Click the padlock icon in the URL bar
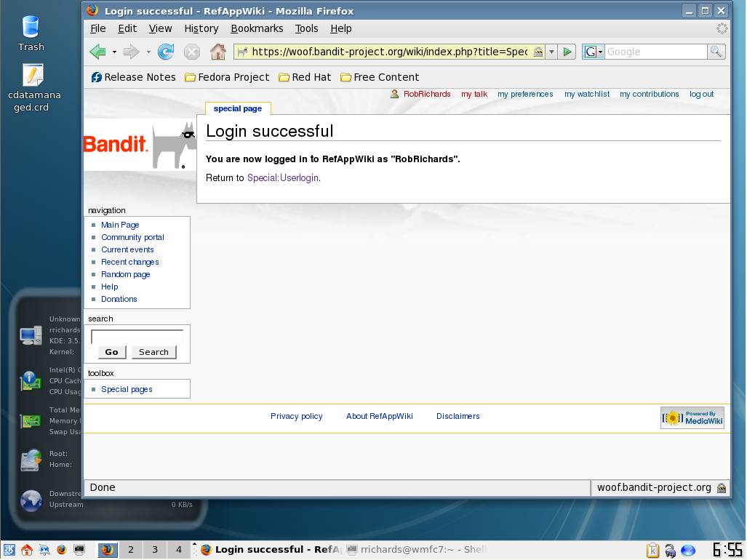Viewport: 747px width, 560px height. pyautogui.click(x=538, y=52)
